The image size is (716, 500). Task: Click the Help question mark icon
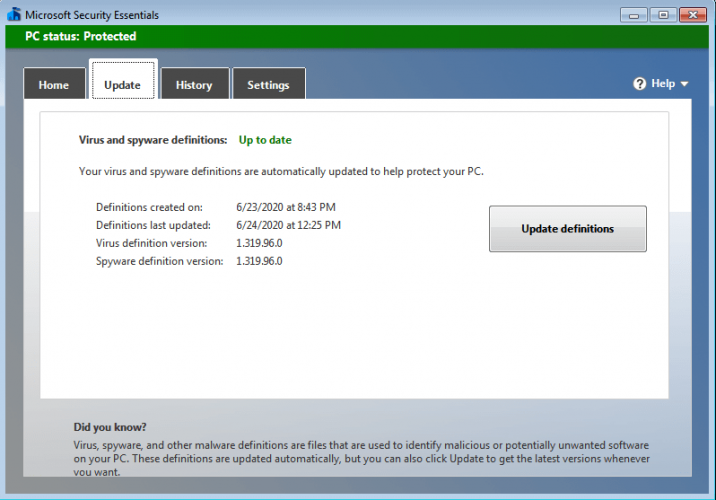(x=640, y=84)
